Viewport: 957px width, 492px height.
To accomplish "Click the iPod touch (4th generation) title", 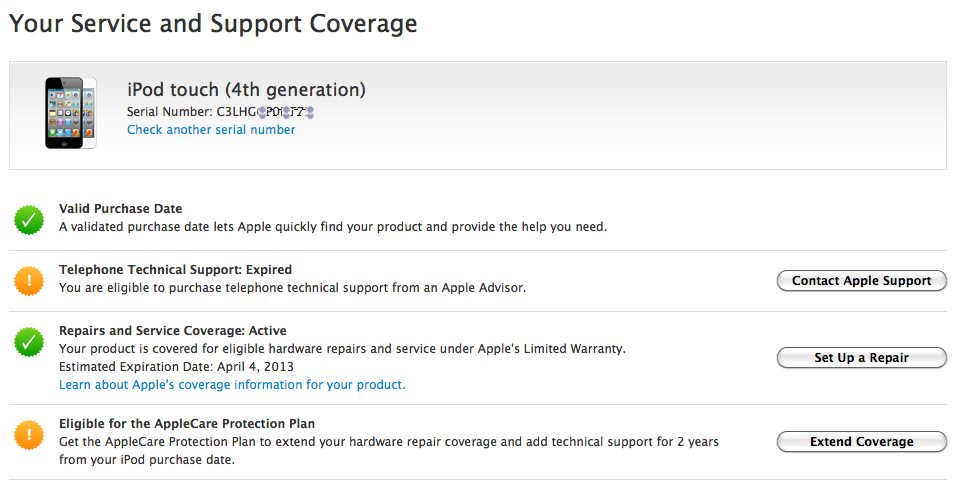I will click(246, 90).
